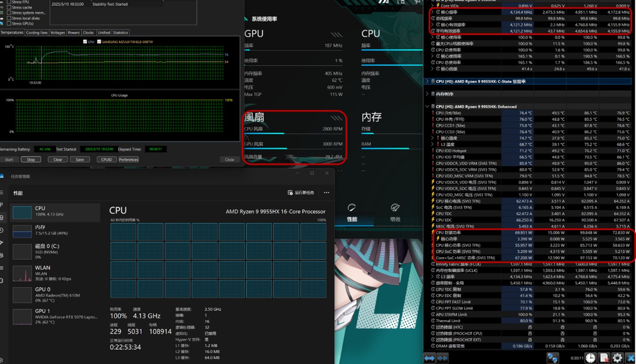This screenshot has height=364, width=636.
Task: Collapse the Ryzen 9 9955HX Enhanced section
Action: [427, 107]
